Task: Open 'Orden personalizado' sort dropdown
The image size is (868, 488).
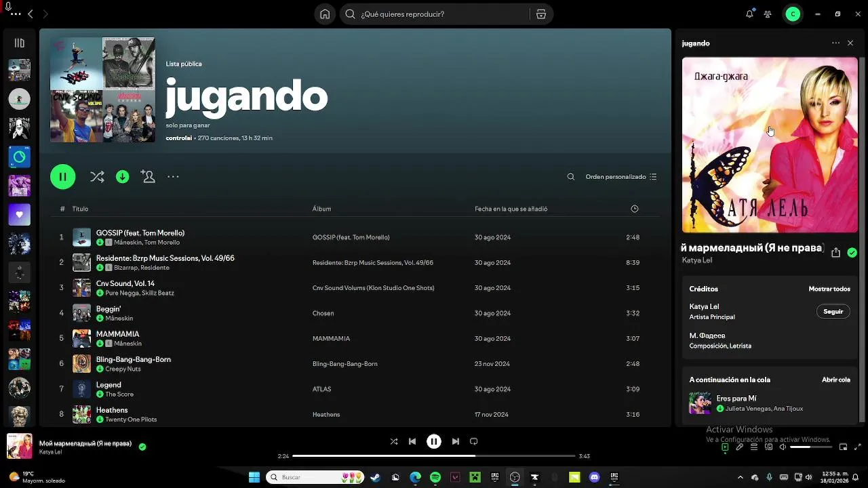Action: (621, 177)
